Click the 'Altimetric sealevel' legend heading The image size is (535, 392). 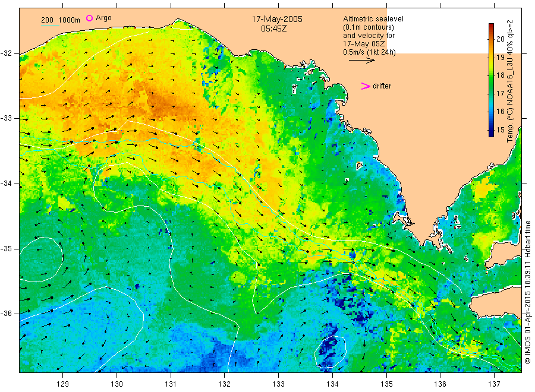(x=373, y=19)
